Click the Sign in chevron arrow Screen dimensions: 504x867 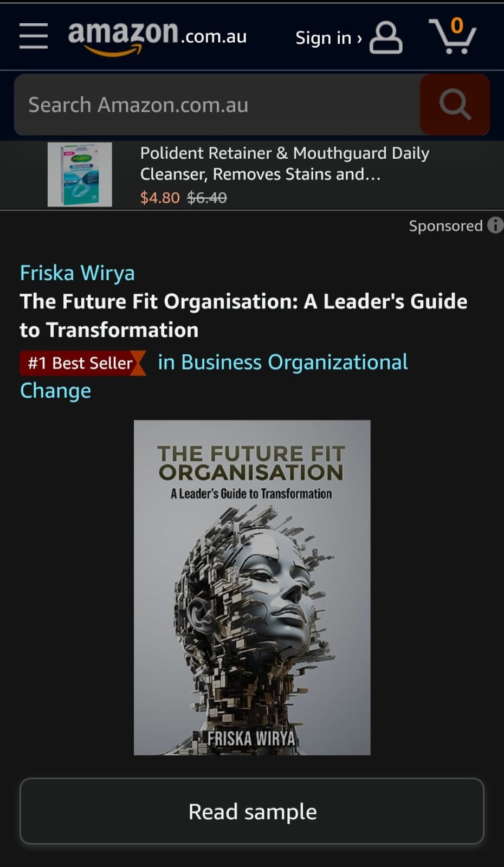pos(359,38)
